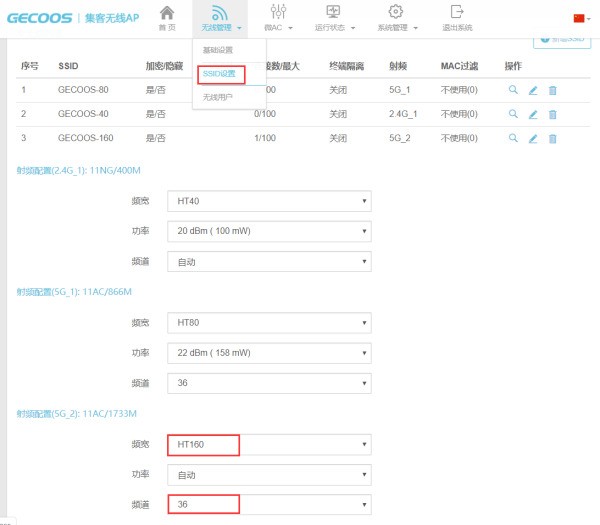Image resolution: width=600 pixels, height=525 pixels.
Task: Click the 5G_2 radio cell
Action: 400,138
